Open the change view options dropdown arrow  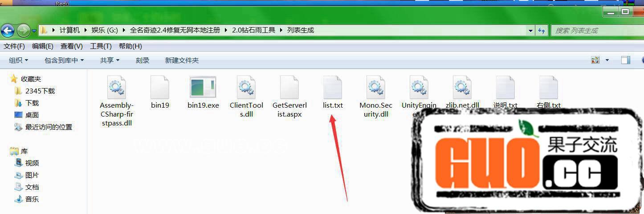click(607, 60)
